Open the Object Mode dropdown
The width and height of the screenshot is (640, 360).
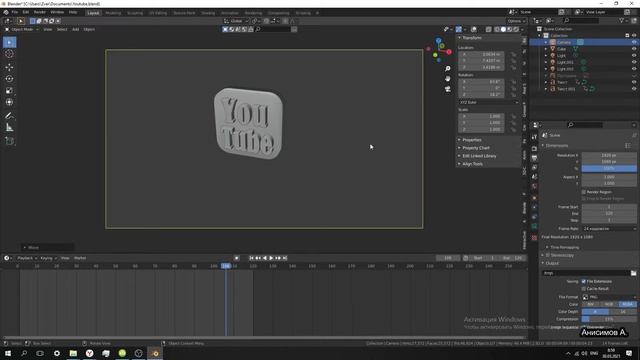tap(22, 29)
